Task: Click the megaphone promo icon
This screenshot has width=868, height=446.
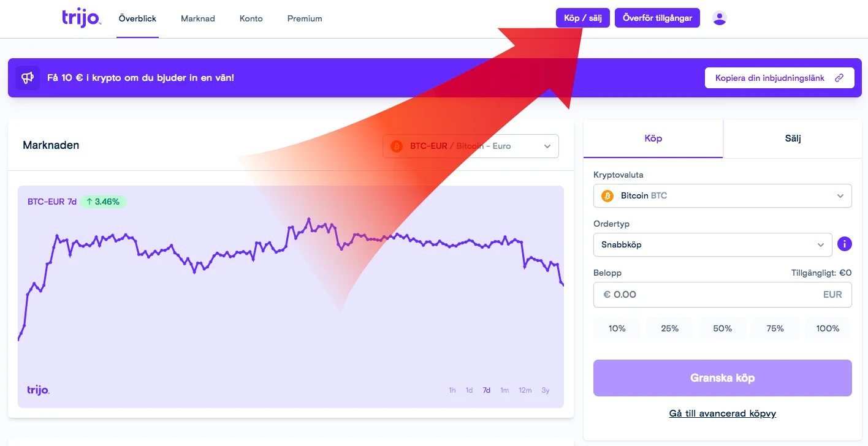Action: (x=28, y=78)
